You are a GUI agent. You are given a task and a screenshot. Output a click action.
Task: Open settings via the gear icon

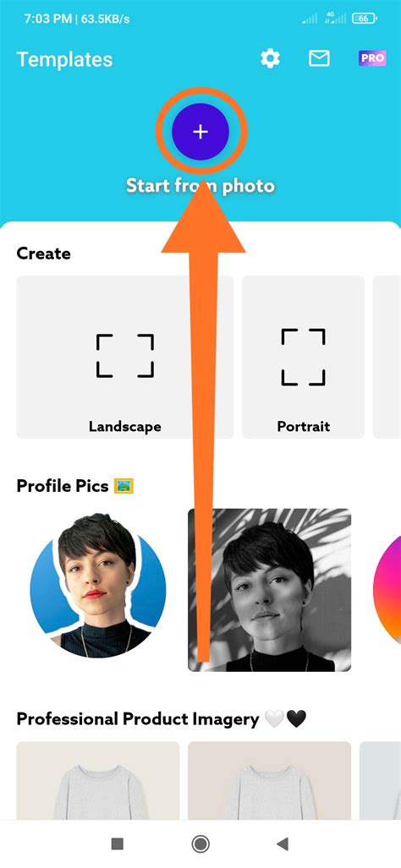[x=270, y=58]
